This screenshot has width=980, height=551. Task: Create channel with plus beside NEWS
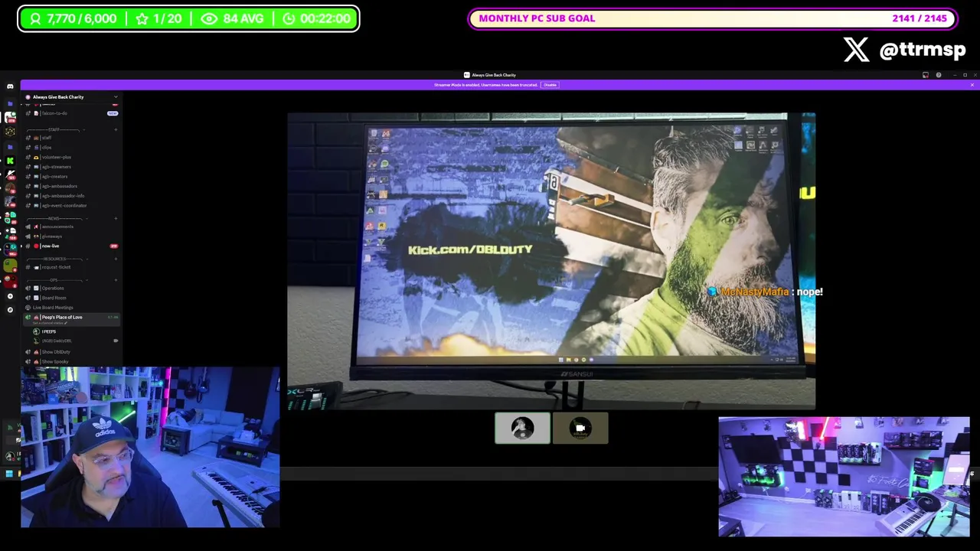point(116,218)
